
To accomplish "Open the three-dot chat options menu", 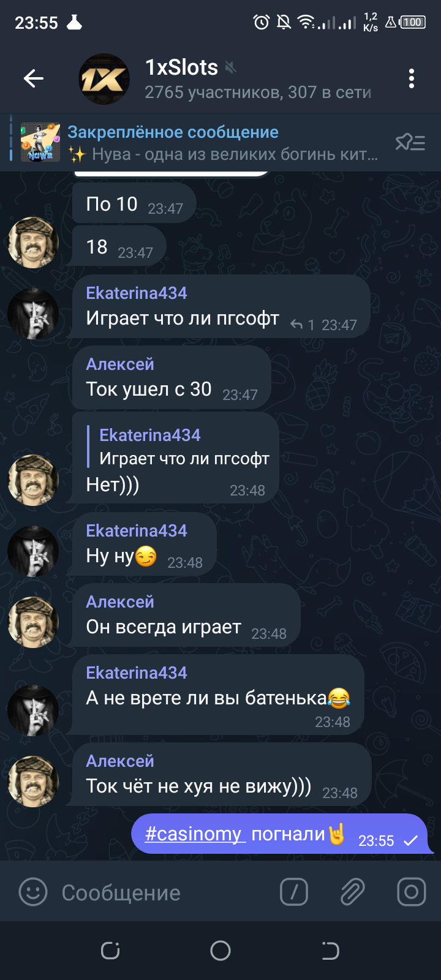I will [411, 78].
